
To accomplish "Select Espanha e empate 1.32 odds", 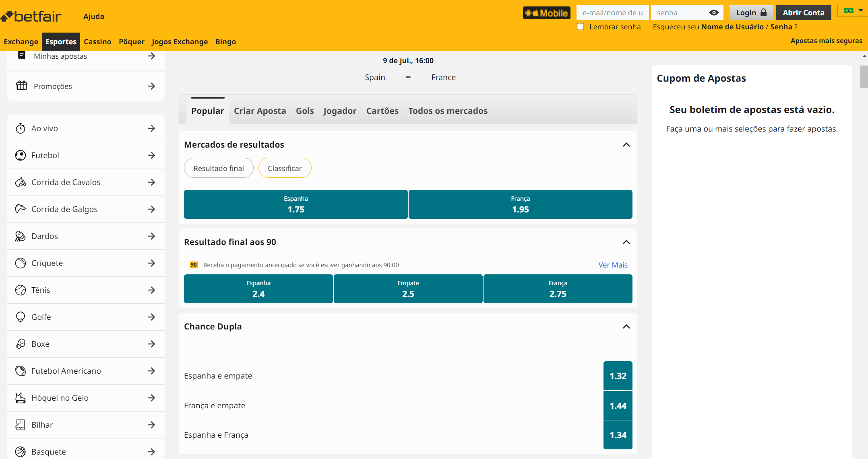I will pyautogui.click(x=618, y=376).
